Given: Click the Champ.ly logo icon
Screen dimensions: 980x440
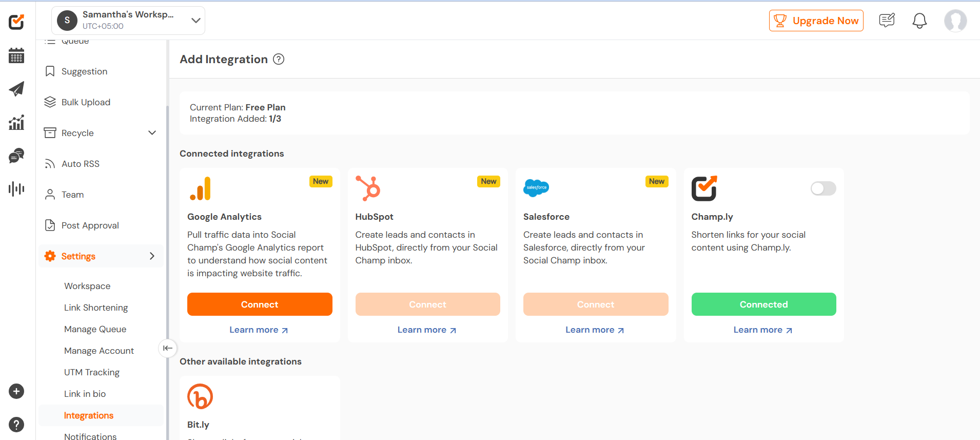Looking at the screenshot, I should click(x=704, y=188).
